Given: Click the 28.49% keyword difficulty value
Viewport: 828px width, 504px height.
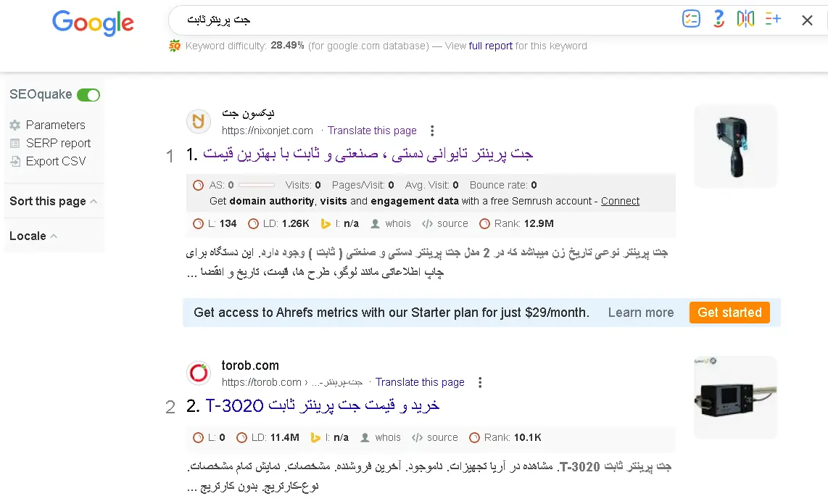Looking at the screenshot, I should click(x=287, y=46).
